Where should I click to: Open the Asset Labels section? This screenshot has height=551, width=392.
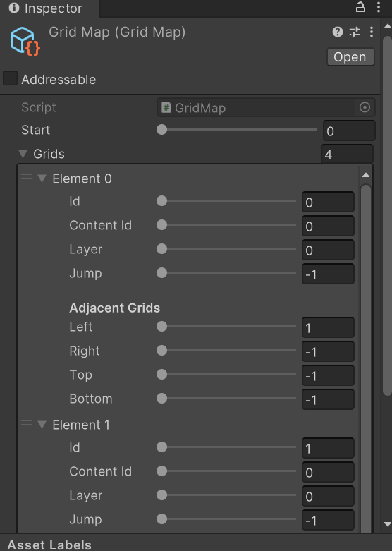click(49, 545)
